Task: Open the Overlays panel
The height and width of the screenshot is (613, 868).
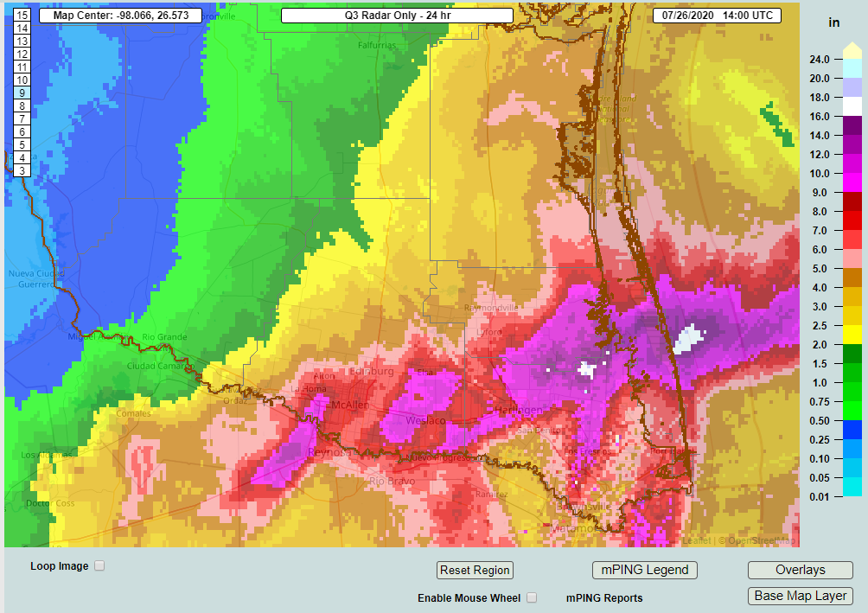Action: (800, 570)
